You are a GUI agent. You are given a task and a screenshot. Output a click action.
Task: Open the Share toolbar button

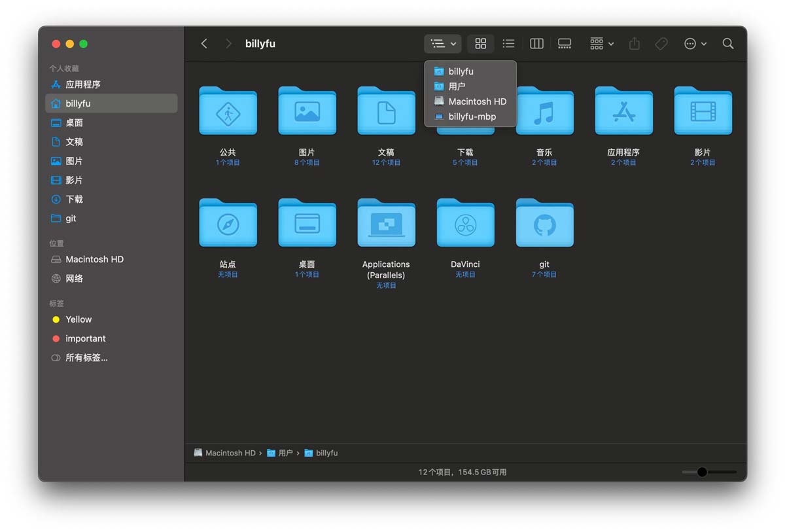tap(634, 44)
